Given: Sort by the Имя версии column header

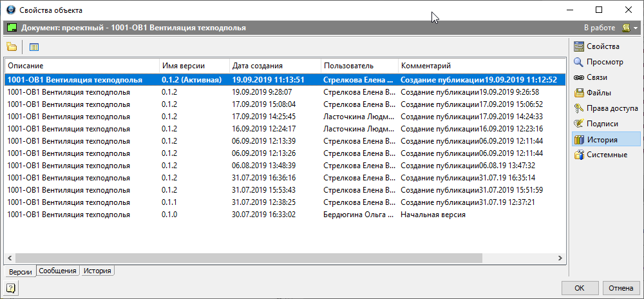Looking at the screenshot, I should [193, 66].
